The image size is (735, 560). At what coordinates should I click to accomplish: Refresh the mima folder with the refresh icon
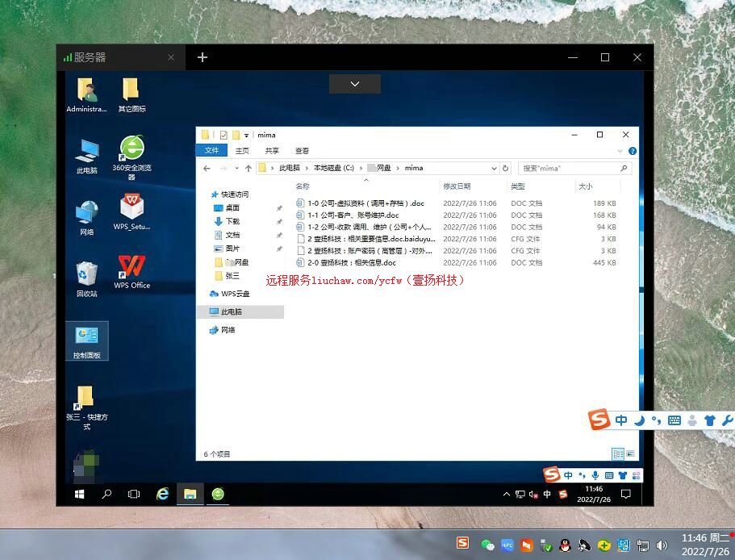click(x=506, y=168)
